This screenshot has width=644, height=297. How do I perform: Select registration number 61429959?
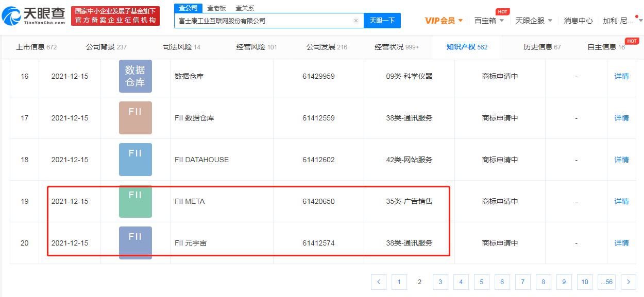coord(318,76)
